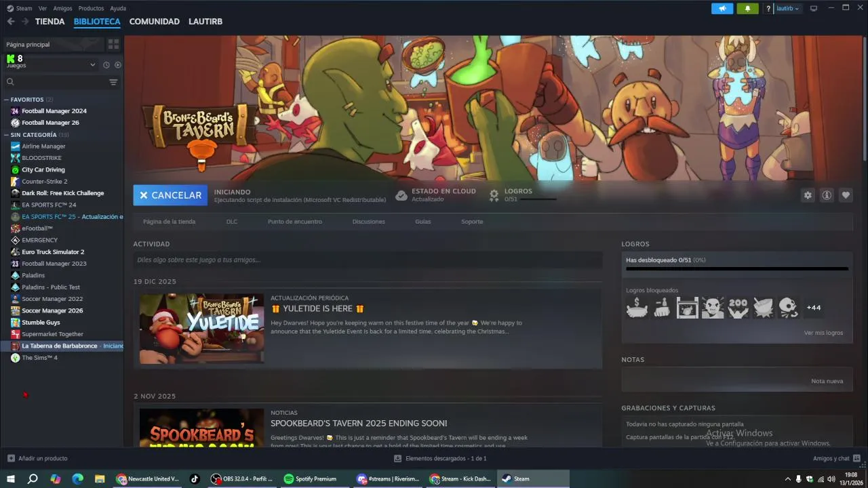Screen dimensions: 868x488
Task: Open Punto de encuentro tab
Action: [x=295, y=222]
